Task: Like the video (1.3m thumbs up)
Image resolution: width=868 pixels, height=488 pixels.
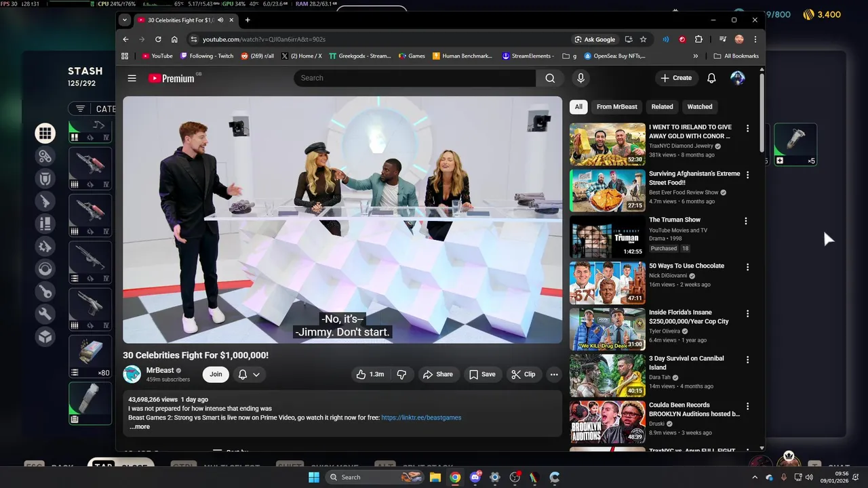Action: (x=370, y=374)
